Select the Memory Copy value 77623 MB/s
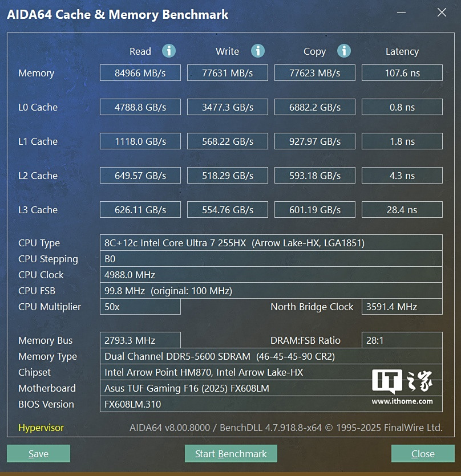 coord(315,73)
